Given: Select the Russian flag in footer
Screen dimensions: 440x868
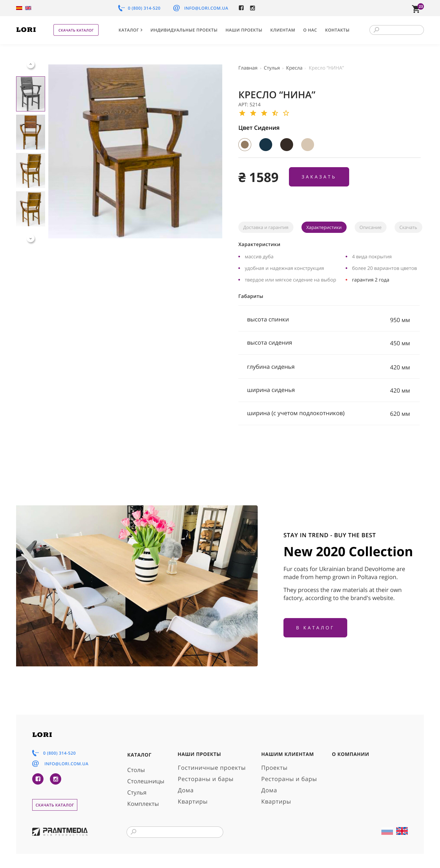Looking at the screenshot, I should 387,831.
